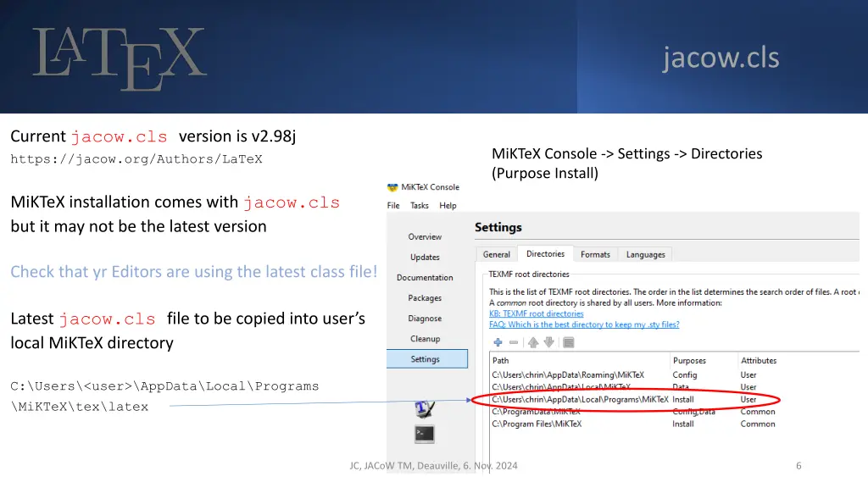Open the Diagnose page in the sidebar

(x=426, y=319)
